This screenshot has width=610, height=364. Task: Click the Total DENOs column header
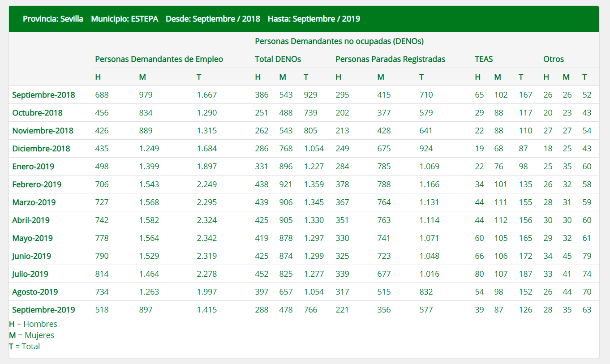pyautogui.click(x=278, y=59)
